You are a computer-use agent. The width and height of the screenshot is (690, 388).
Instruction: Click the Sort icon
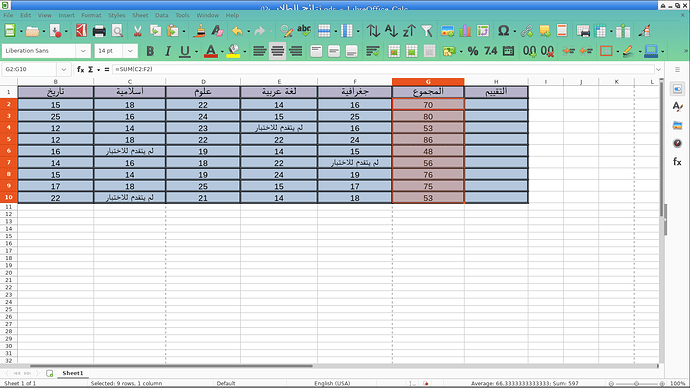pyautogui.click(x=373, y=31)
